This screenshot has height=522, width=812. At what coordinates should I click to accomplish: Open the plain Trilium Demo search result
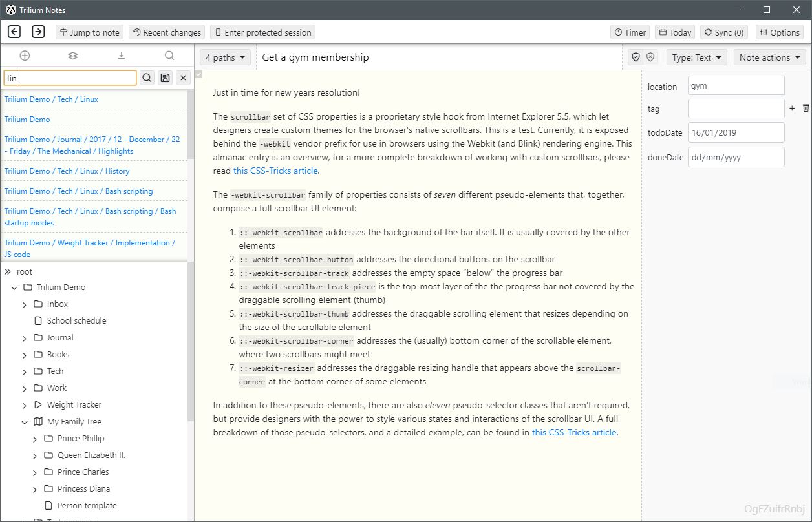click(27, 120)
